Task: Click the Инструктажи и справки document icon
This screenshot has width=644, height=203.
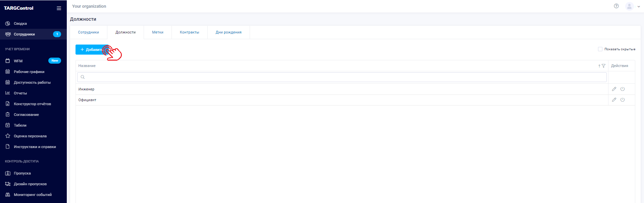Action: click(8, 146)
